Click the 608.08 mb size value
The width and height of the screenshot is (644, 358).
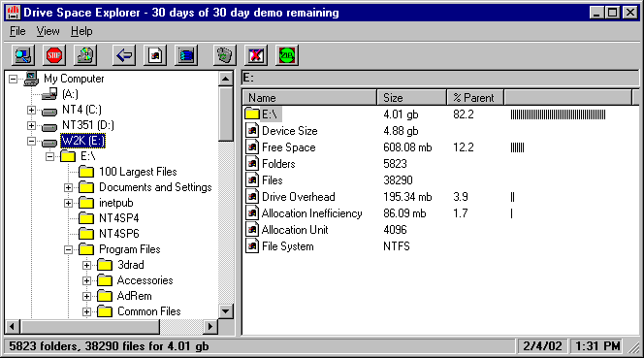tap(407, 147)
